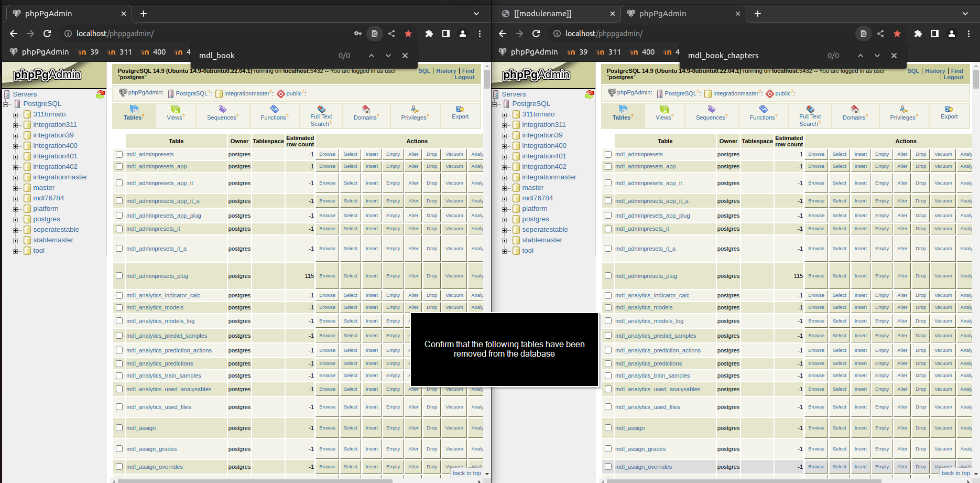
Task: Check the mdl_adminpresets_app_it row in the left window
Action: click(119, 183)
